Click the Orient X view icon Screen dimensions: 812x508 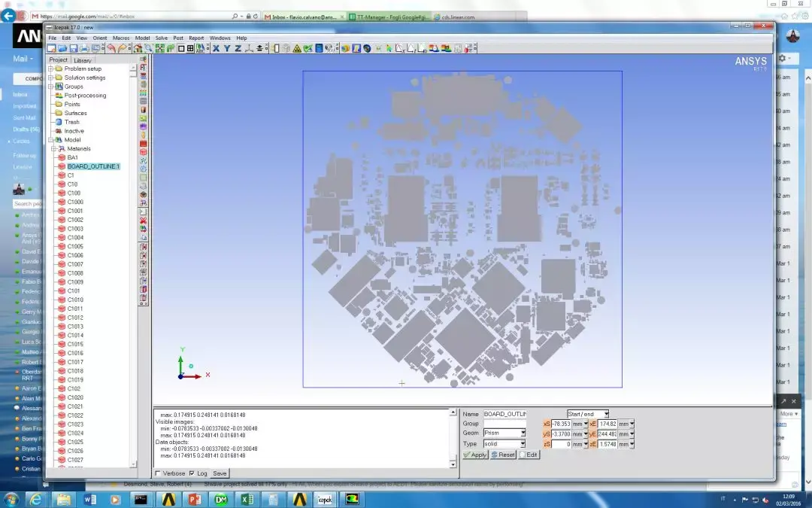pos(216,48)
